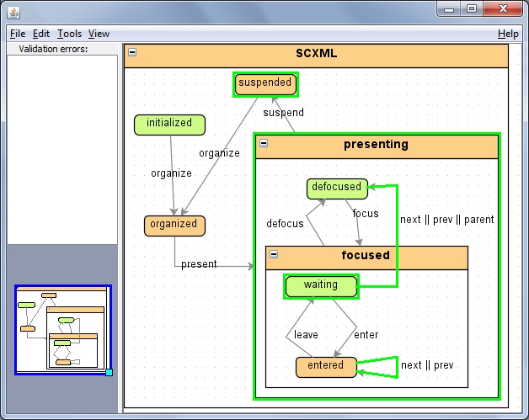Collapse the focused state container
Viewport: 529px width, 420px height.
point(274,254)
